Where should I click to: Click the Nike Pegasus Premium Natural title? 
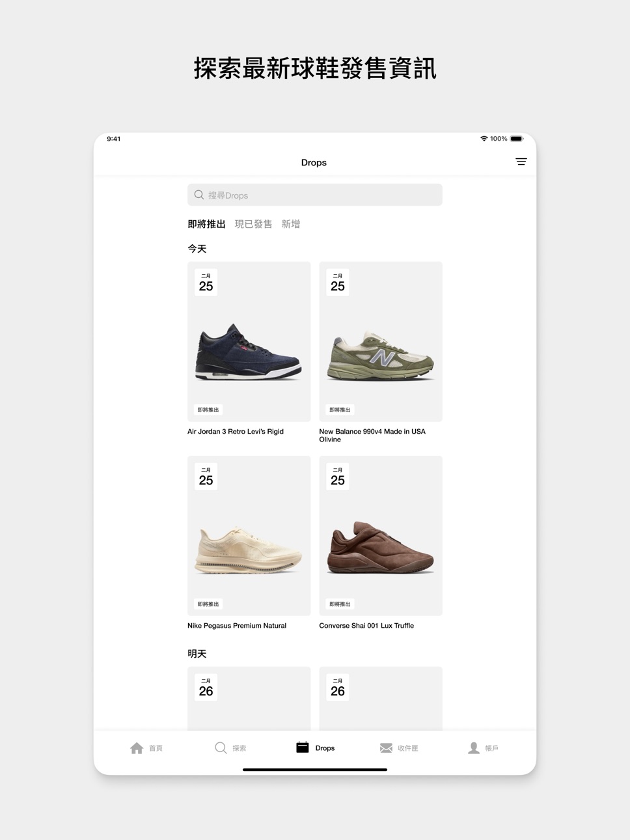237,626
